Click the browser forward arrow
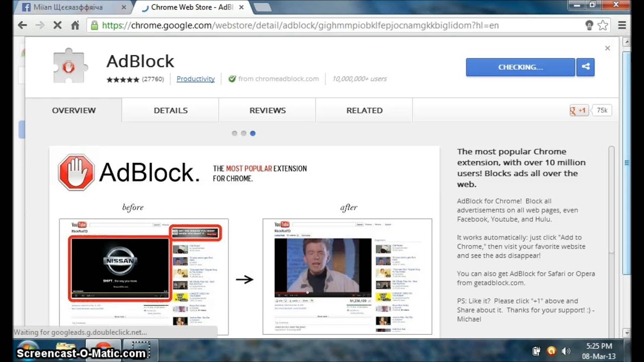Image resolution: width=644 pixels, height=362 pixels. point(40,25)
